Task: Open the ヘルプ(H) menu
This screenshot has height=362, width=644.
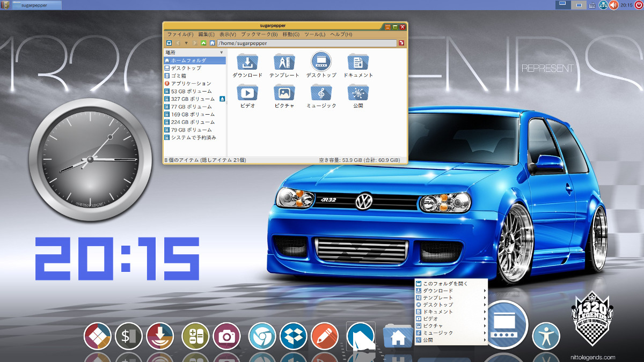Action: point(341,34)
